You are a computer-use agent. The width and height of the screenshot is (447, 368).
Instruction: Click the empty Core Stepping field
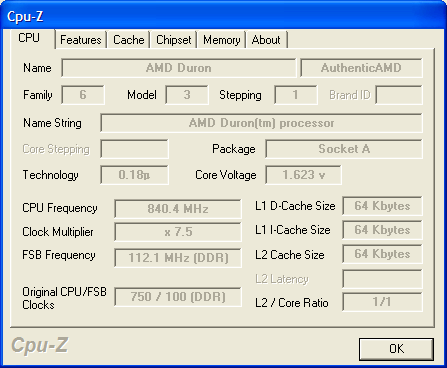click(135, 149)
